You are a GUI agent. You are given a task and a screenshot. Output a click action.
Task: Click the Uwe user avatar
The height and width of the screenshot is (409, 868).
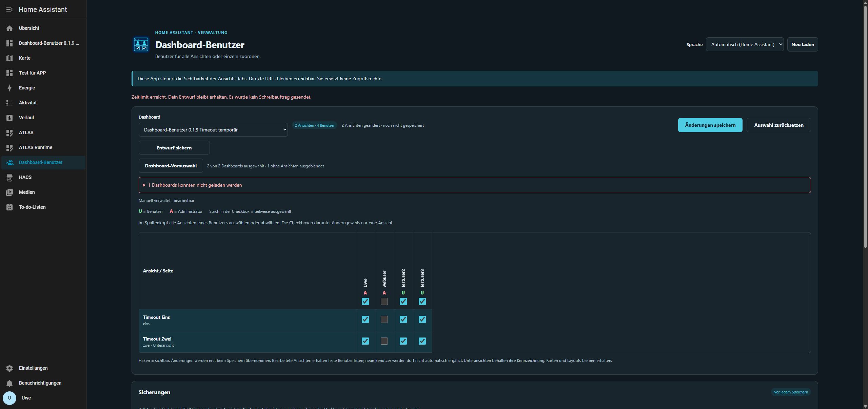point(9,398)
